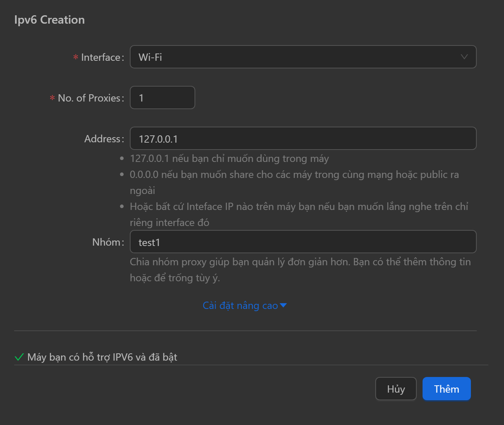Click the red asterisk beside No. of Proxies

tap(52, 98)
